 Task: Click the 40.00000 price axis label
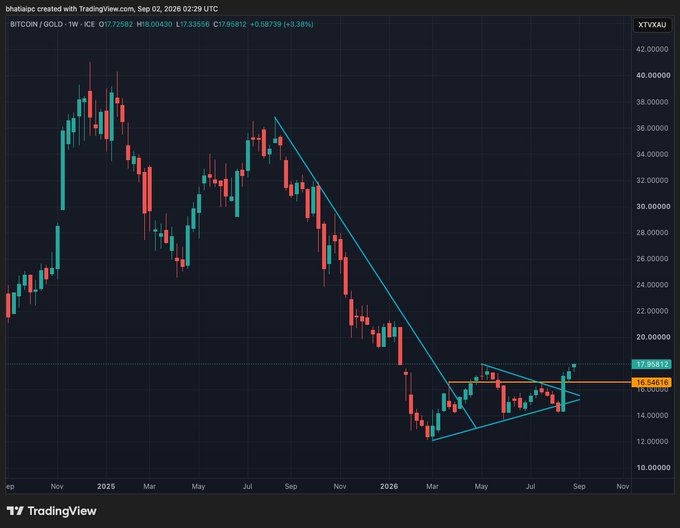pyautogui.click(x=653, y=75)
